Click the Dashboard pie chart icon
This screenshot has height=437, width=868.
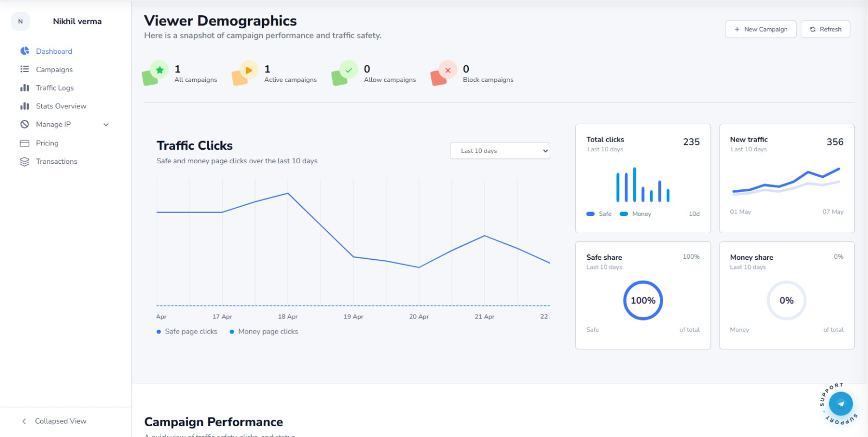point(25,51)
